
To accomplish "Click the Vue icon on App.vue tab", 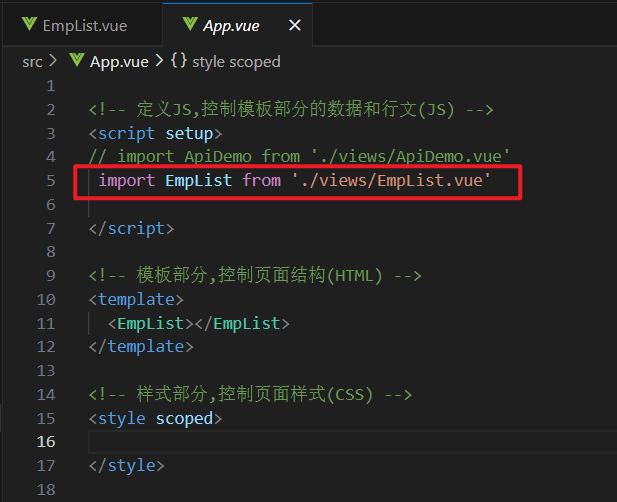I will (x=190, y=24).
